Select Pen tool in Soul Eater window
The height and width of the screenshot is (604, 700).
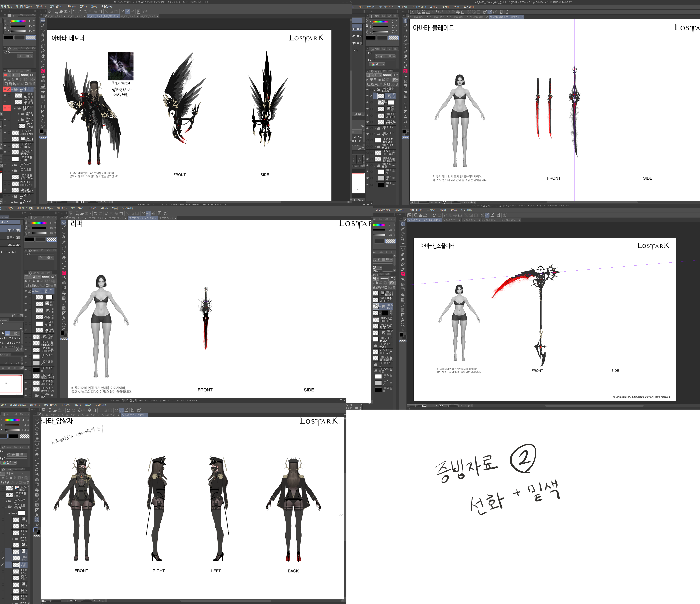(x=403, y=255)
